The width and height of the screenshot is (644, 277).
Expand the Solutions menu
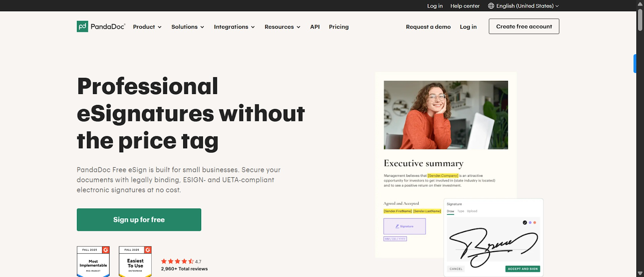188,27
